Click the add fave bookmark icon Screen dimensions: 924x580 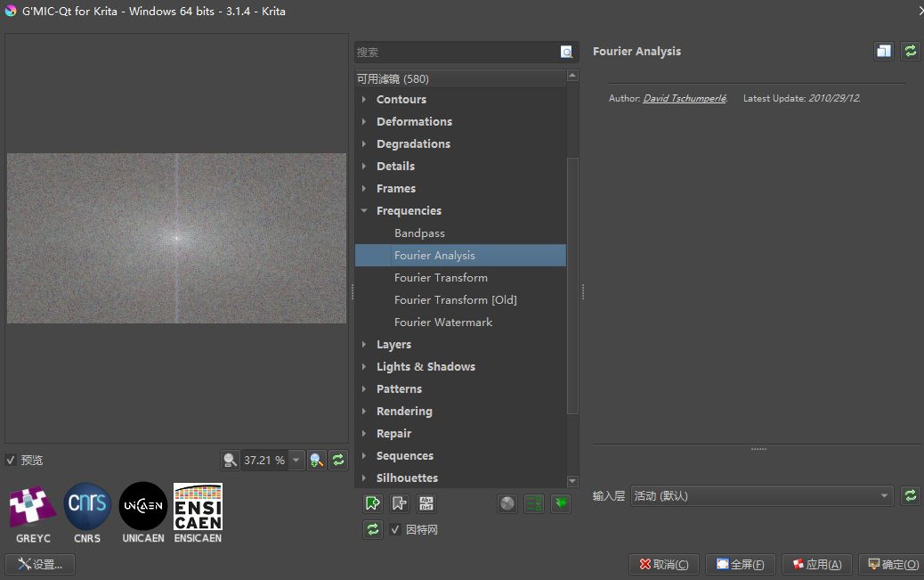pos(373,503)
